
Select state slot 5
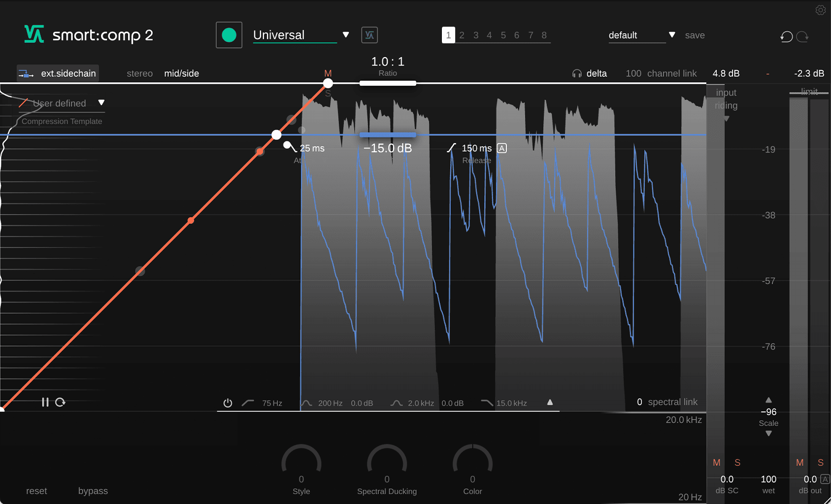point(503,35)
